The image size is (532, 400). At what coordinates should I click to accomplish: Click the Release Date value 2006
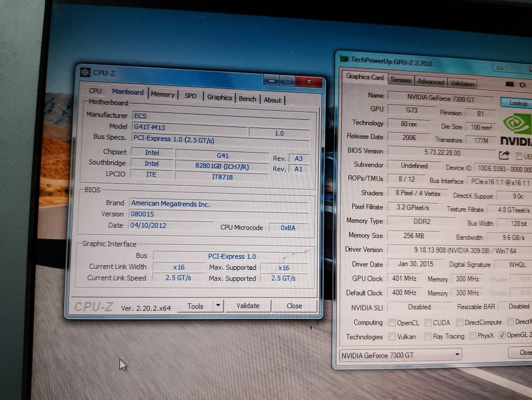point(408,138)
